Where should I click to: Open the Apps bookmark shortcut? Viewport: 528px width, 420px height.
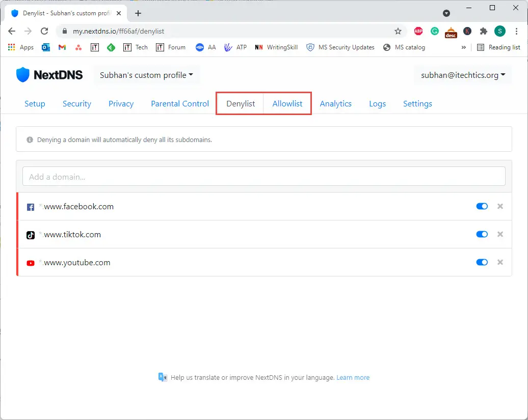point(21,47)
